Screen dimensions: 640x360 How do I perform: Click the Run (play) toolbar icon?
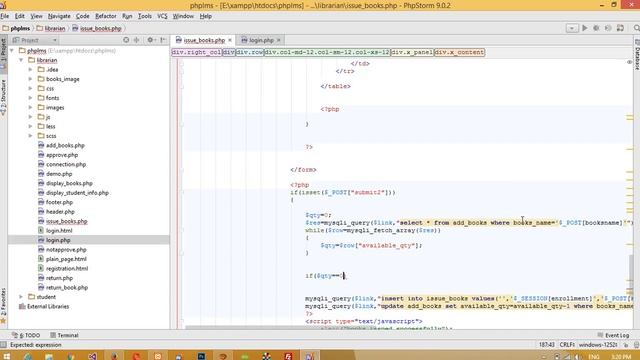(x=585, y=28)
